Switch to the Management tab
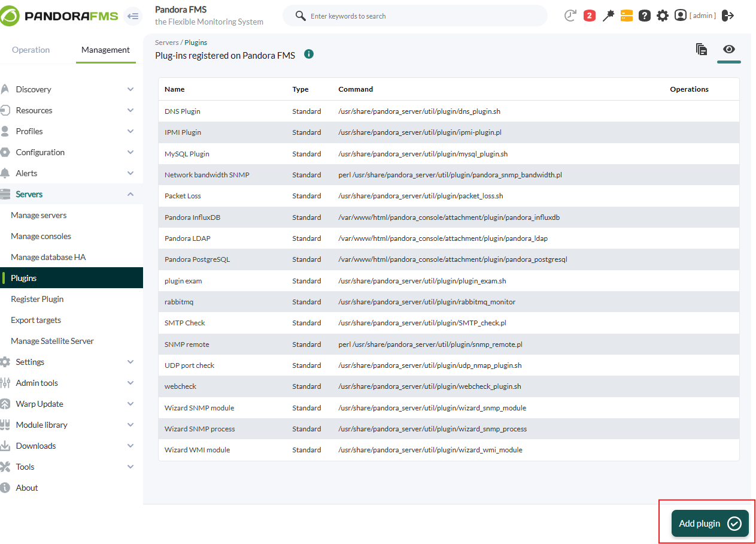 tap(105, 50)
